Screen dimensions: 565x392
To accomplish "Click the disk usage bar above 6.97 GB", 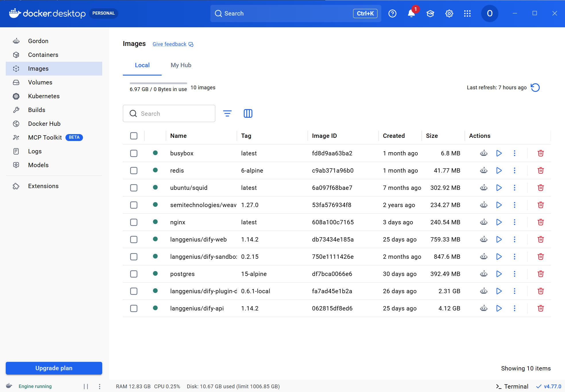I will tap(158, 83).
